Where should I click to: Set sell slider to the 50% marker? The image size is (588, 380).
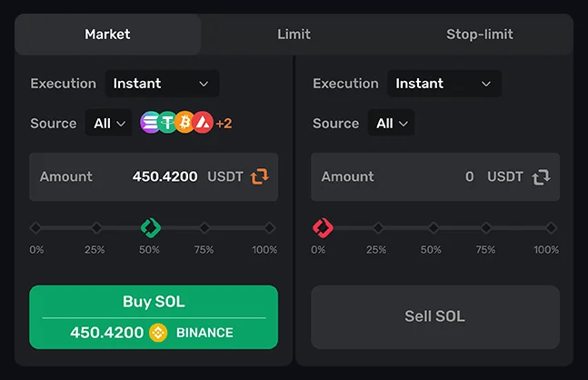point(432,228)
